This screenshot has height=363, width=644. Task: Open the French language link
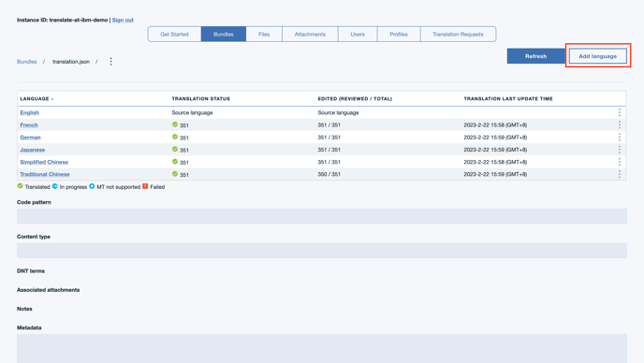click(x=29, y=124)
